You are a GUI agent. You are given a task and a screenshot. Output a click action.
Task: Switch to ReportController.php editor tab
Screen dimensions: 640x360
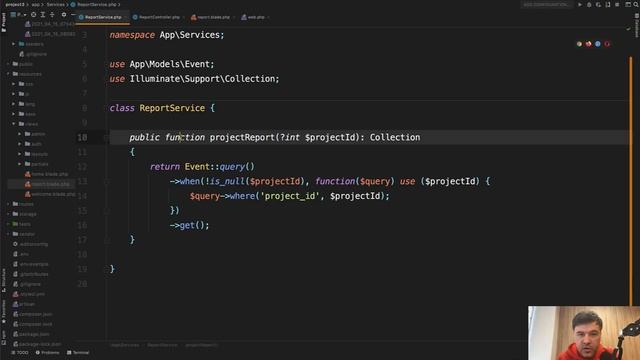[x=159, y=17]
